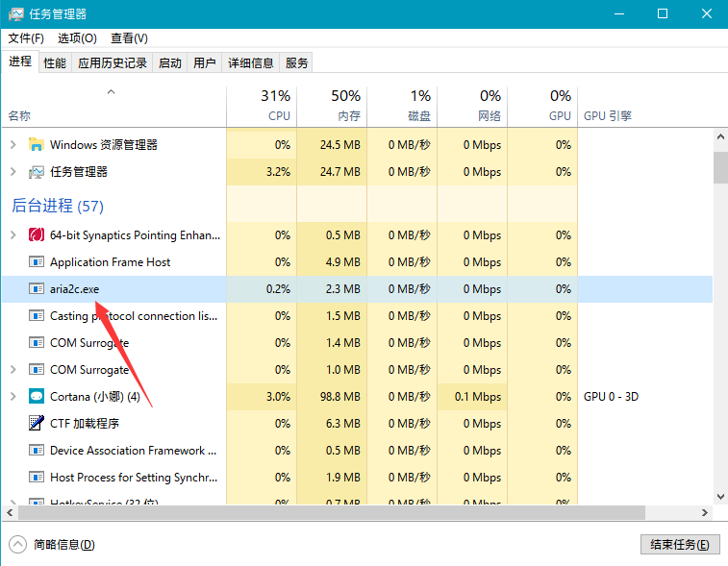The height and width of the screenshot is (566, 728).
Task: Collapse details with the 简略信息 button
Action: (54, 545)
